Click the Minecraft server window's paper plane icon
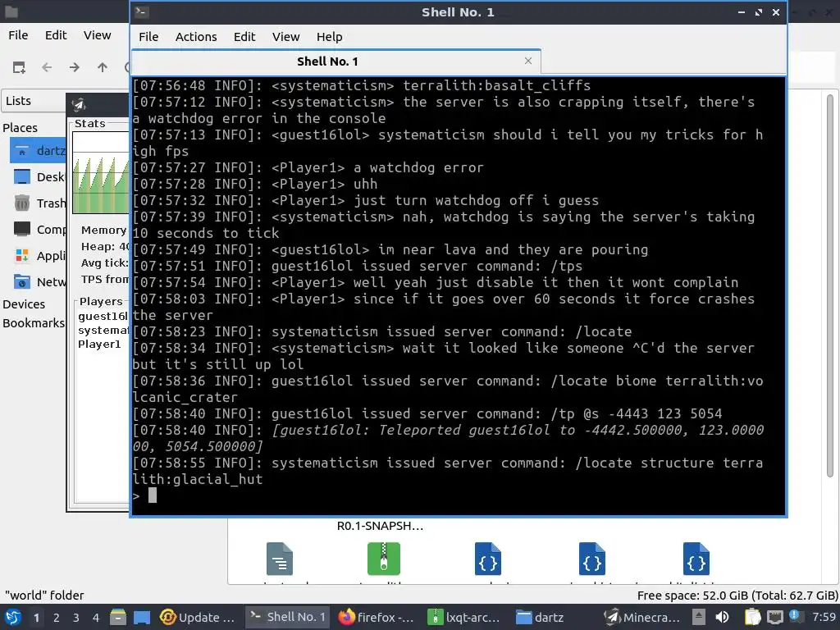Screen dimensions: 840x630 pyautogui.click(x=80, y=104)
